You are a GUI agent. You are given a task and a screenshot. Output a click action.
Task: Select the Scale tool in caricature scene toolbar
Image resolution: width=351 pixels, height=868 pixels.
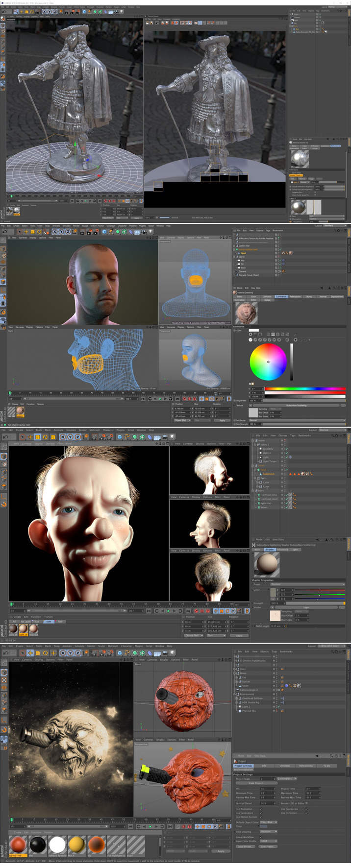pyautogui.click(x=38, y=436)
